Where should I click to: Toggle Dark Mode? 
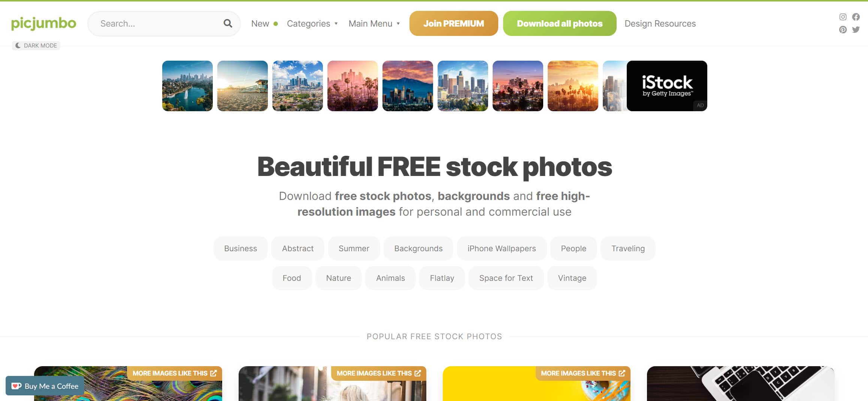(x=36, y=46)
